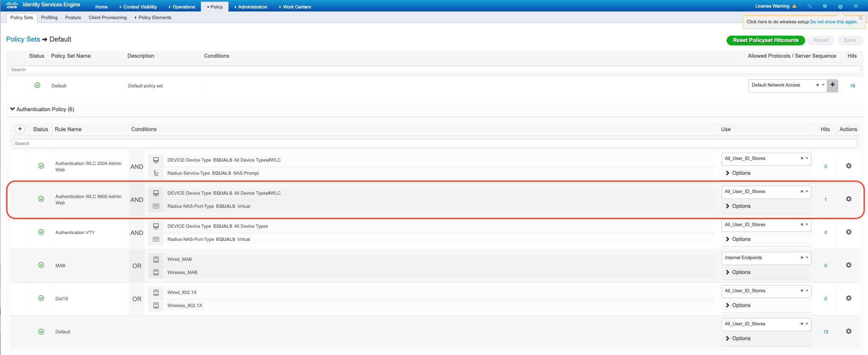Open gear actions for MAB rule
The height and width of the screenshot is (355, 868).
[848, 265]
